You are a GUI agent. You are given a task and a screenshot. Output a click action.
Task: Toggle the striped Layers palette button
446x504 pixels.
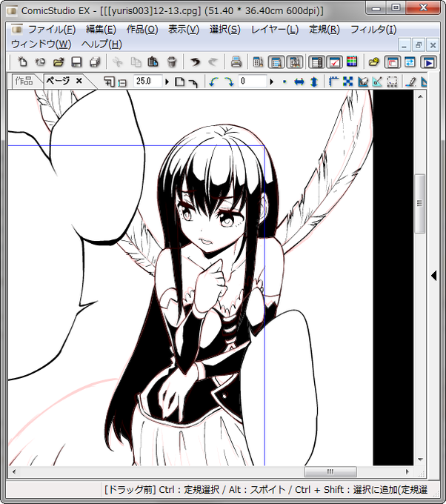click(x=316, y=62)
